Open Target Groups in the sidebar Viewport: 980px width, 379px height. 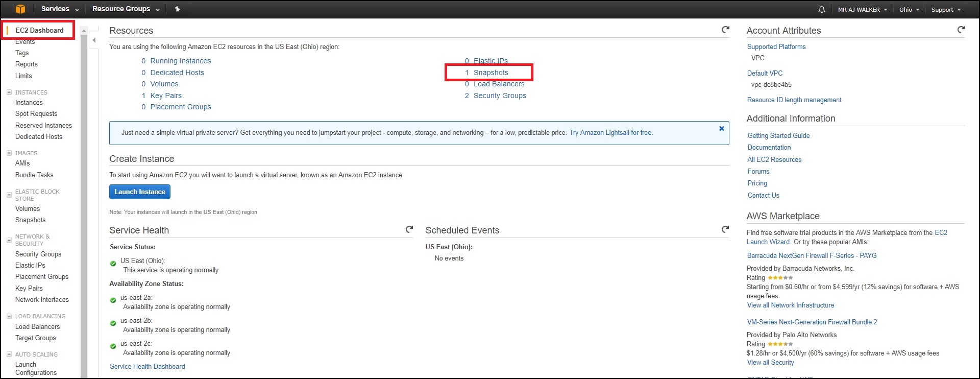pyautogui.click(x=36, y=338)
